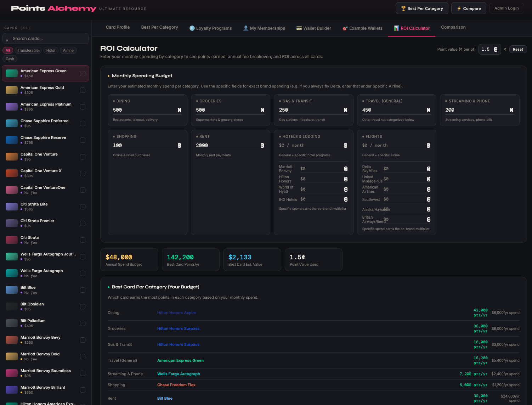Viewport: 532px width, 405px height.
Task: Adjust the point value stepper arrows
Action: click(x=496, y=49)
